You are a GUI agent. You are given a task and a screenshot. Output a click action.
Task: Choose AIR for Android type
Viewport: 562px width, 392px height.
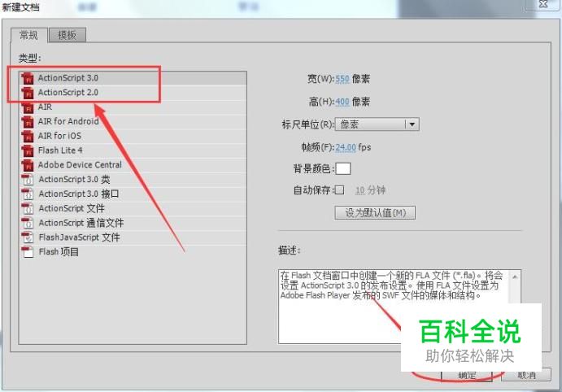coord(133,121)
